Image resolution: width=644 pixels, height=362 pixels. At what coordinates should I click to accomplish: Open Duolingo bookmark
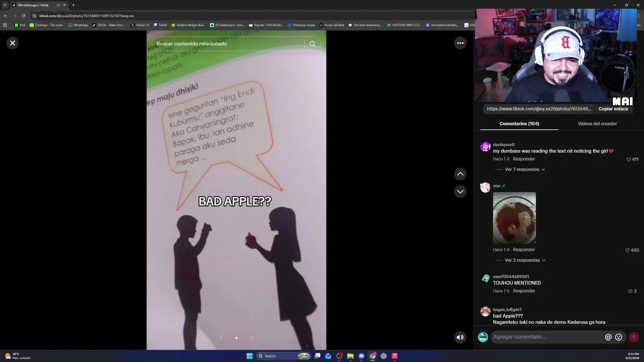[x=47, y=25]
